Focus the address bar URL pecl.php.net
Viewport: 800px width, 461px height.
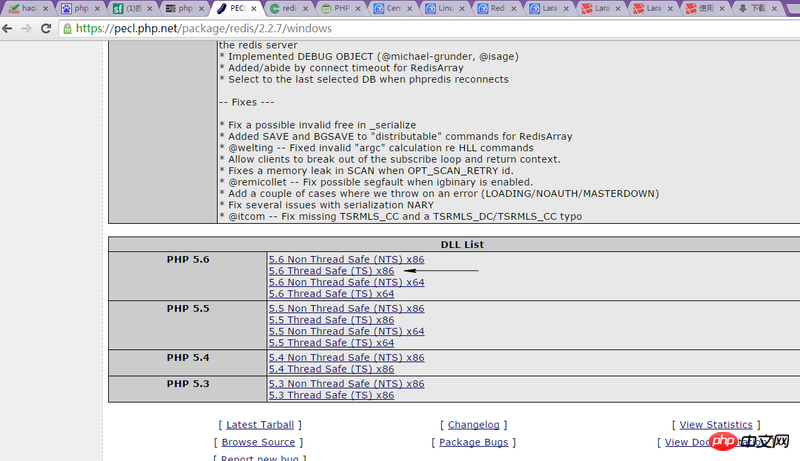[204, 29]
